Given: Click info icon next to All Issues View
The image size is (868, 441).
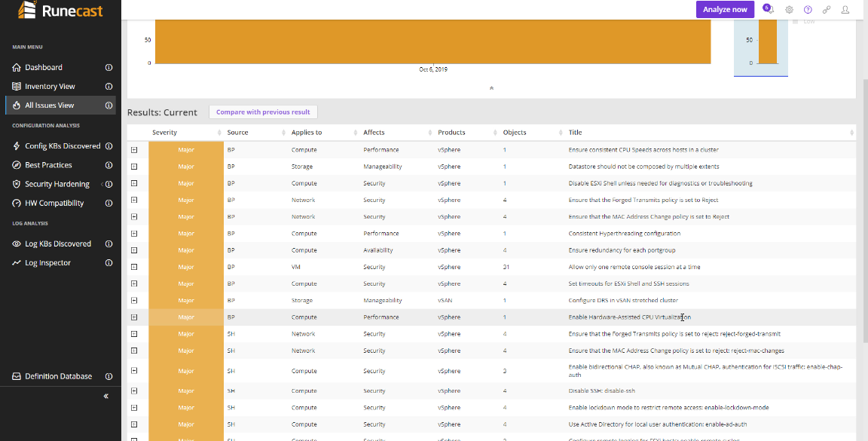Looking at the screenshot, I should pos(109,106).
